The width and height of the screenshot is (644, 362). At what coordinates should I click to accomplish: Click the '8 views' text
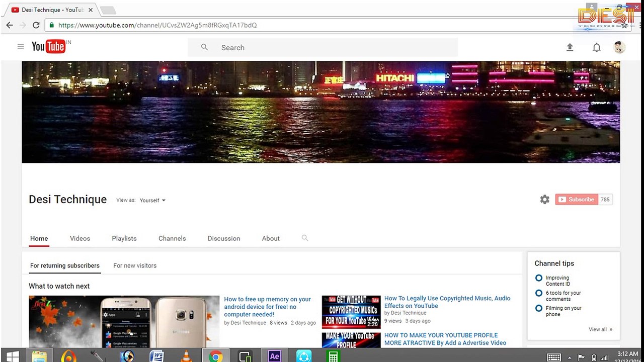278,323
